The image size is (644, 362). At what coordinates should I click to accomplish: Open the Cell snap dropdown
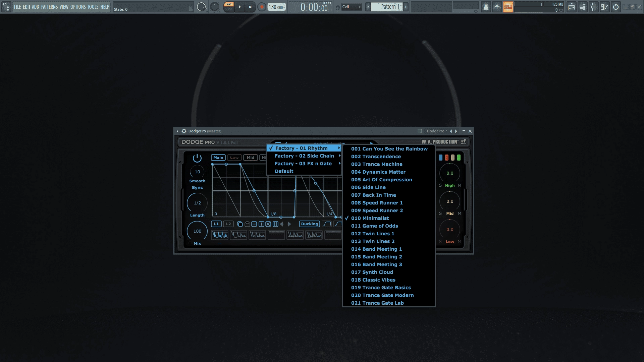pyautogui.click(x=352, y=7)
